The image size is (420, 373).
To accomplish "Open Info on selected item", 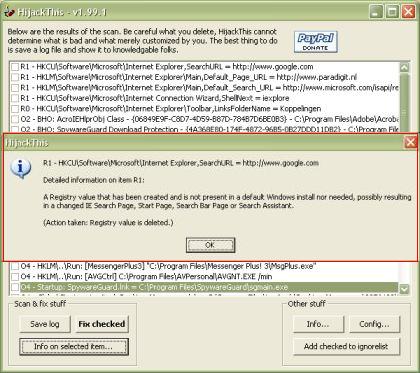I will click(x=74, y=347).
